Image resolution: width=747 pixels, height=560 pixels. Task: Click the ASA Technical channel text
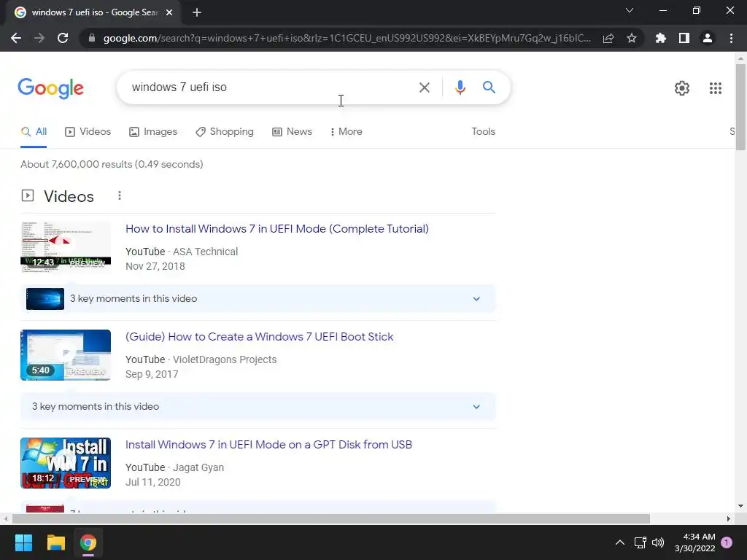205,252
